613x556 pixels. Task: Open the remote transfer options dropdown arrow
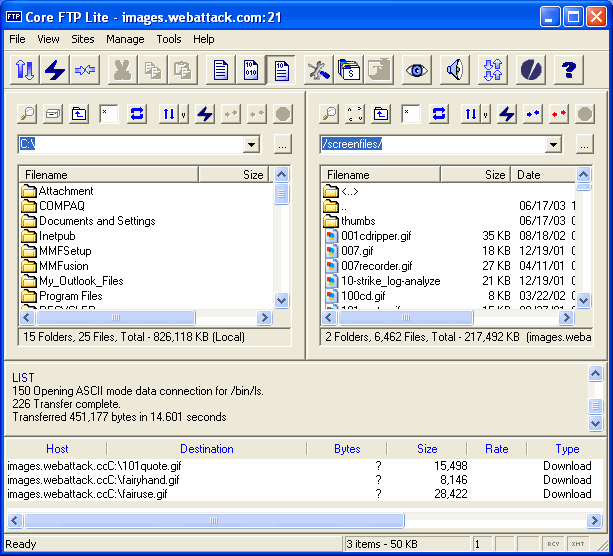[x=486, y=114]
